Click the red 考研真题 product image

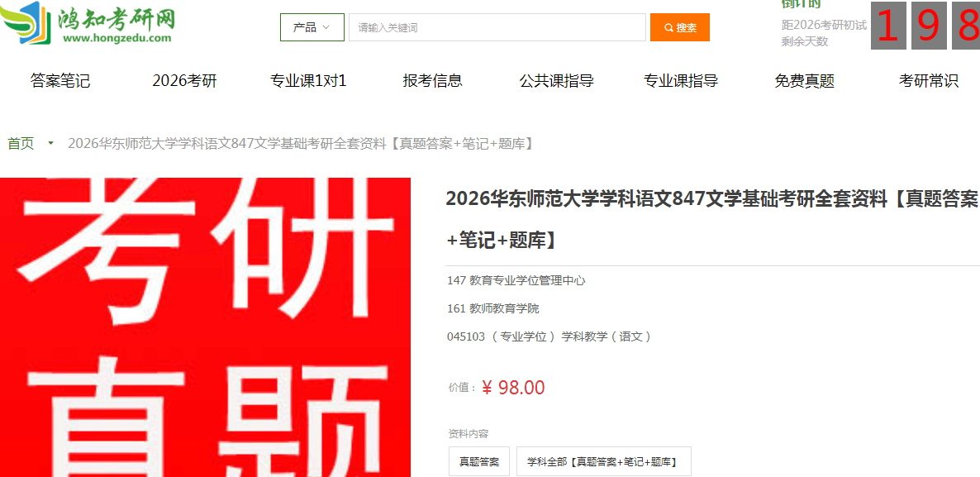click(x=205, y=327)
